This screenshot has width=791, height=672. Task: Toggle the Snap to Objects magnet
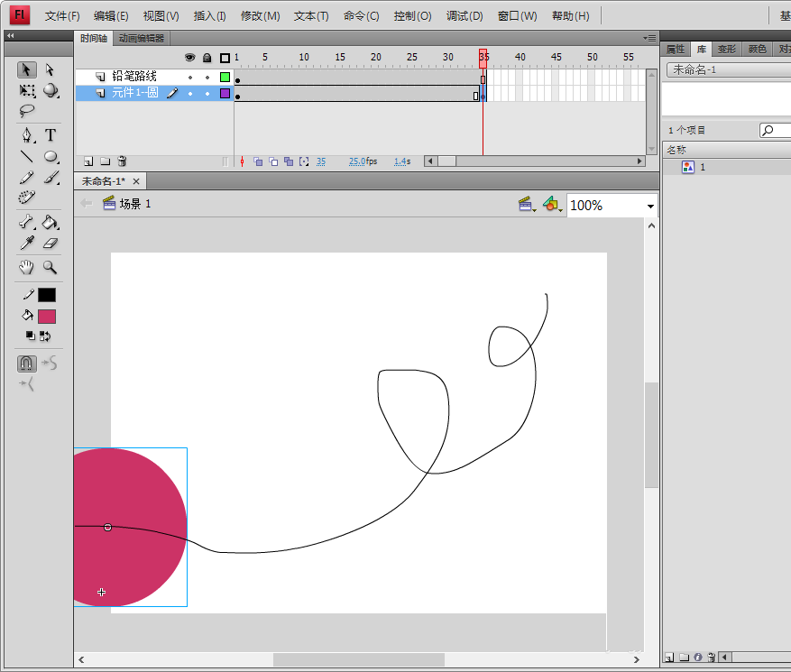[27, 364]
